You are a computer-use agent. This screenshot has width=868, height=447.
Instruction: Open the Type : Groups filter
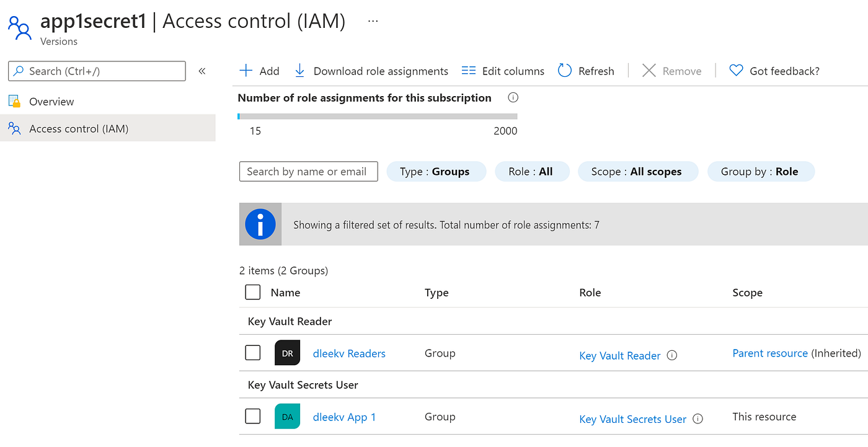pos(436,172)
